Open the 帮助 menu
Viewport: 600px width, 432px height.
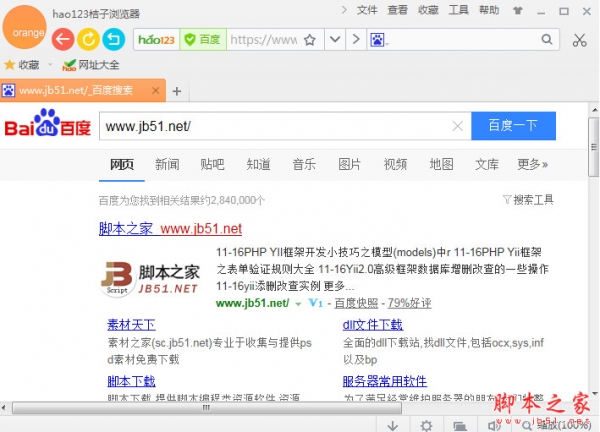[489, 10]
